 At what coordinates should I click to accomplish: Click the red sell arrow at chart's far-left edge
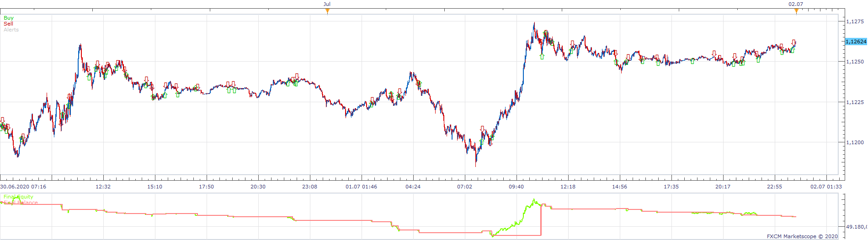(2, 120)
